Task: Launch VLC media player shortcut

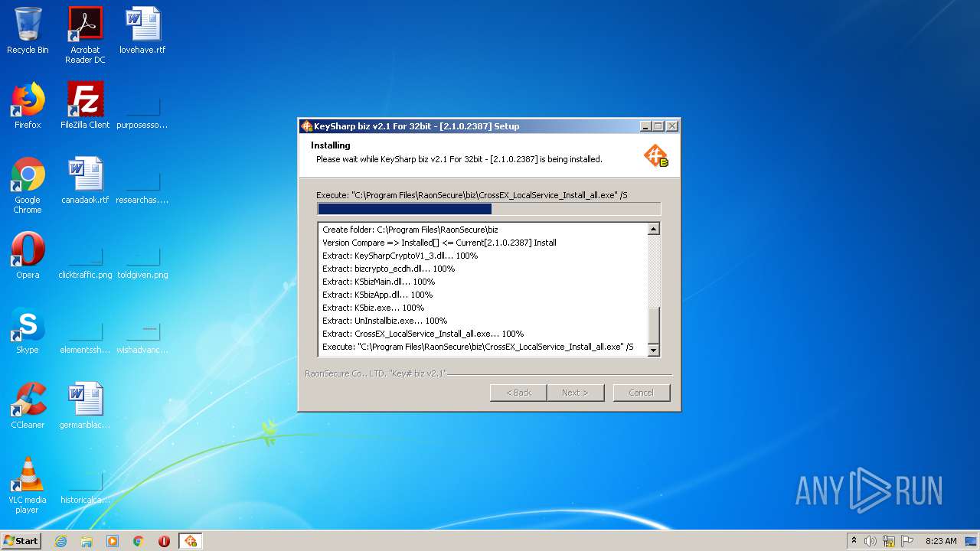Action: [x=28, y=485]
